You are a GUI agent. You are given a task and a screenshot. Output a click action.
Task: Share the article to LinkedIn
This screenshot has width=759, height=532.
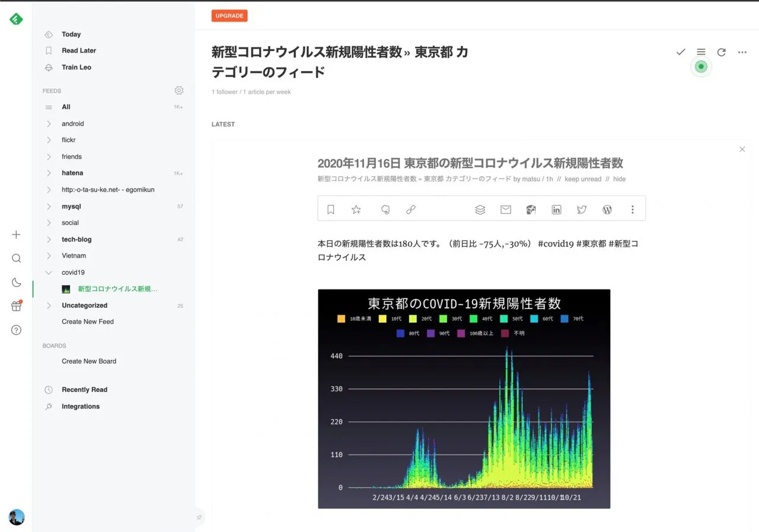pos(556,209)
